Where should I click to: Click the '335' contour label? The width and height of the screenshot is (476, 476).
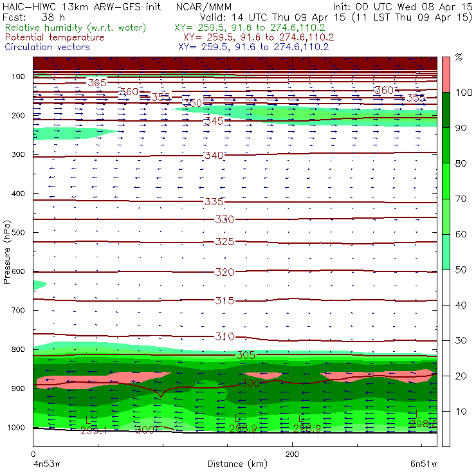(214, 201)
